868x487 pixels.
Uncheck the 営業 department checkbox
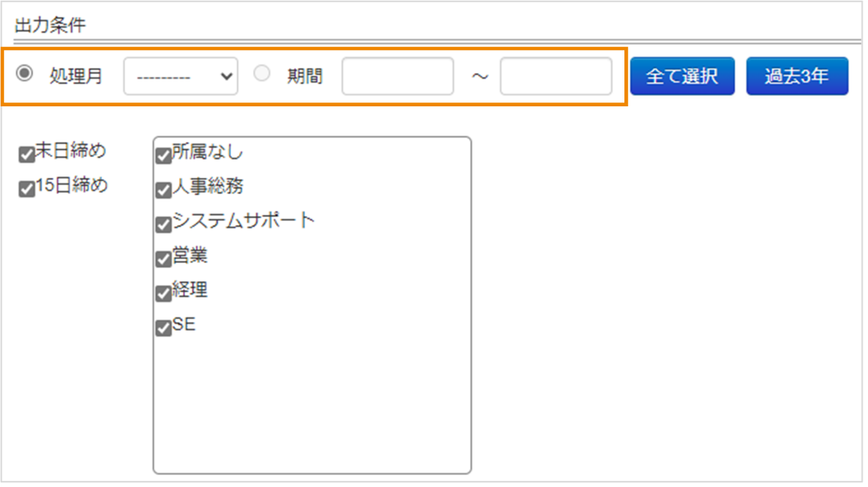click(x=162, y=258)
